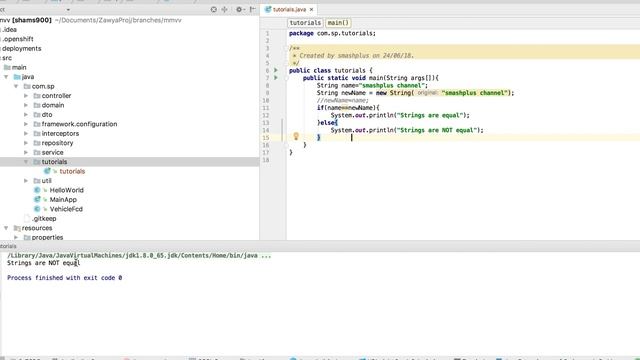Click the tutorials.java tab file icon

268,9
